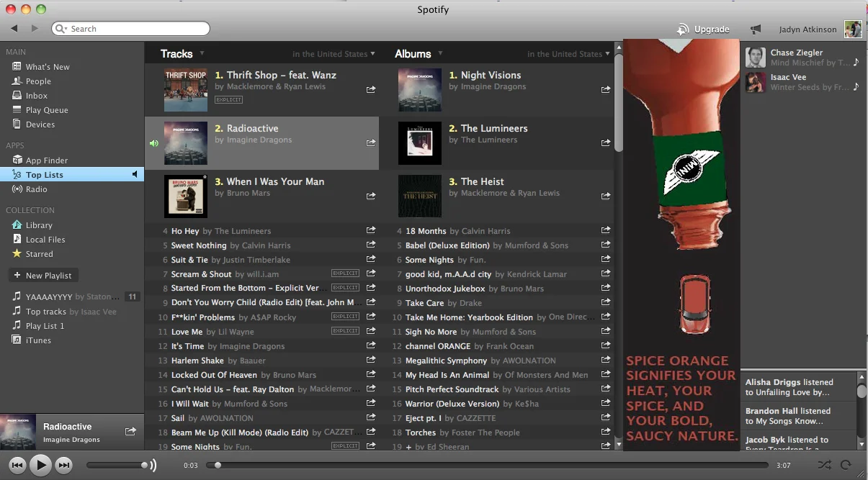Toggle shuffle mode
This screenshot has height=480, width=868.
pyautogui.click(x=825, y=465)
